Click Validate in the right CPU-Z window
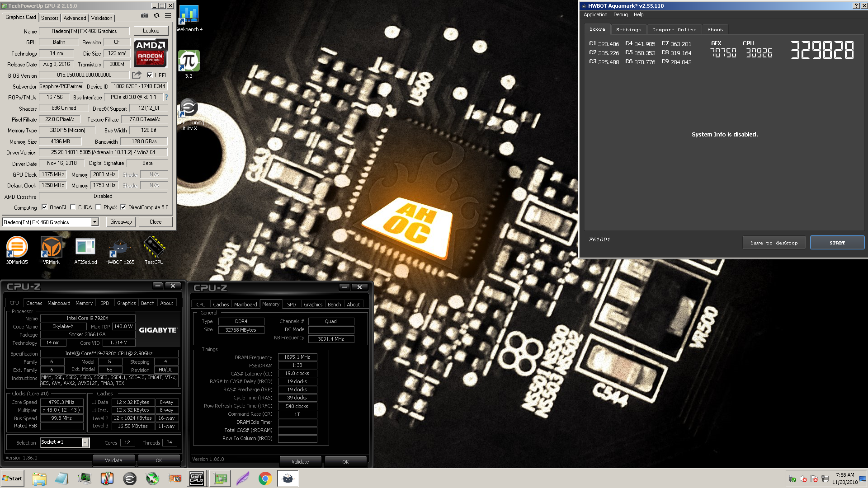 pyautogui.click(x=300, y=462)
